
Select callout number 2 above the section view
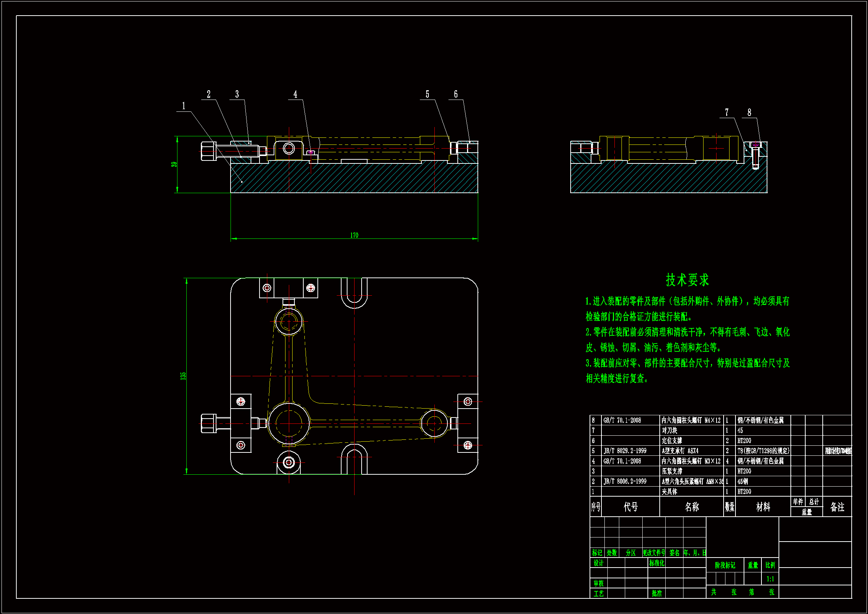click(x=209, y=94)
